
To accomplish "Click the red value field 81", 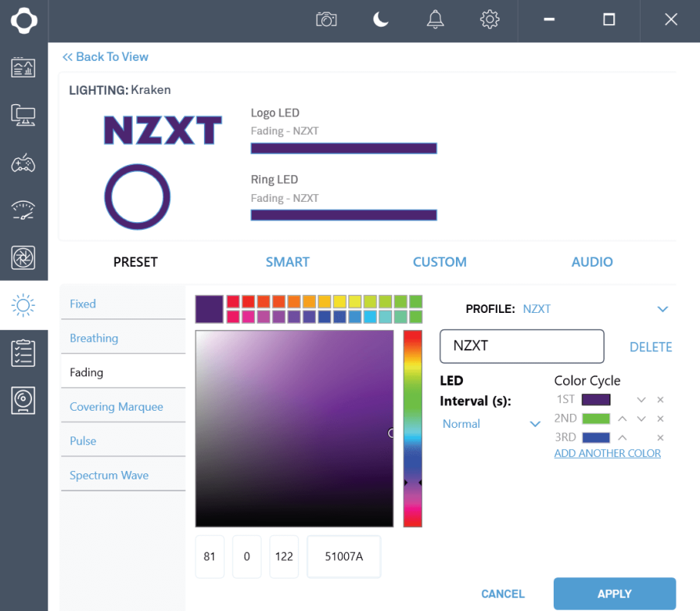I will pyautogui.click(x=210, y=556).
